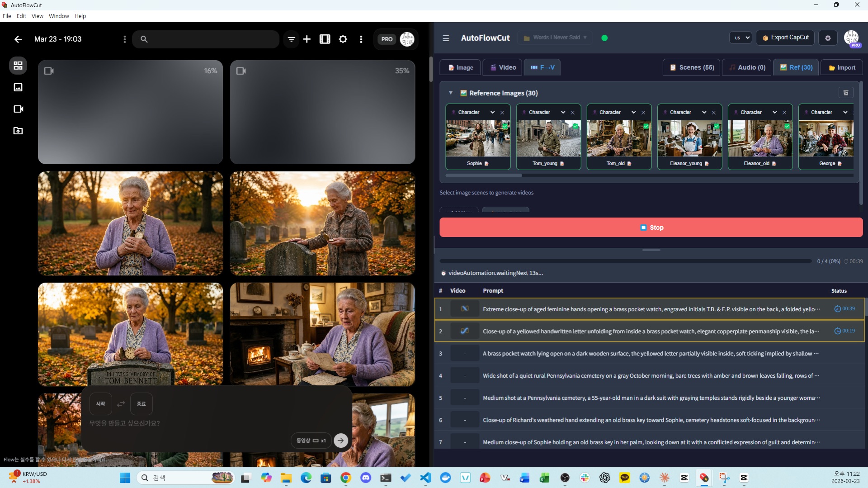Open the 'us' language dropdown
Image resolution: width=868 pixels, height=488 pixels.
point(741,38)
